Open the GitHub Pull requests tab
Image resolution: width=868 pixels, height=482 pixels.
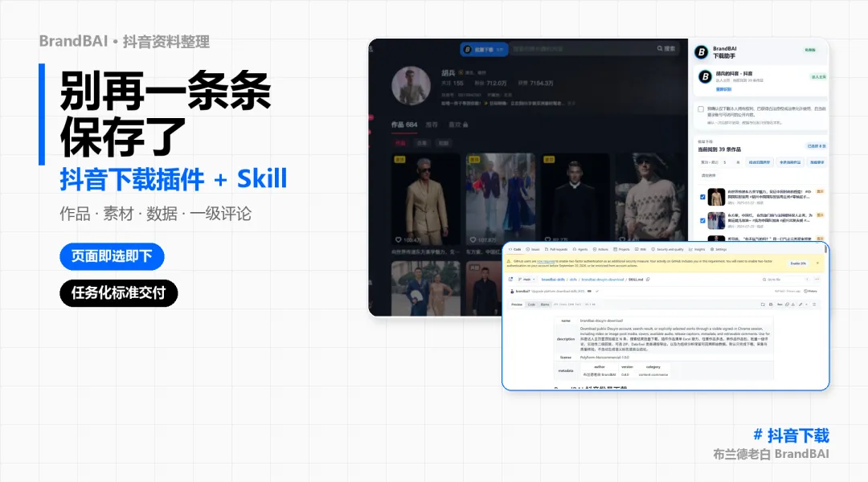pos(556,249)
